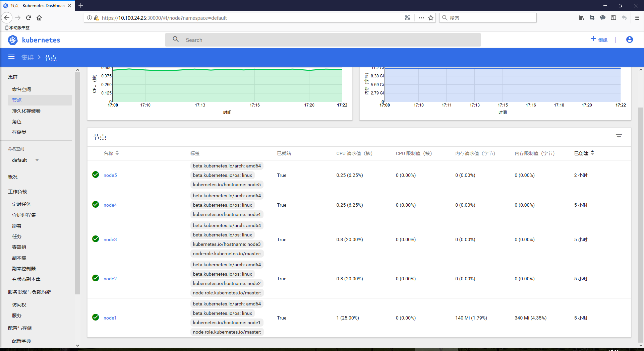Click the QR code icon in address bar
The height and width of the screenshot is (351, 644).
coord(408,18)
